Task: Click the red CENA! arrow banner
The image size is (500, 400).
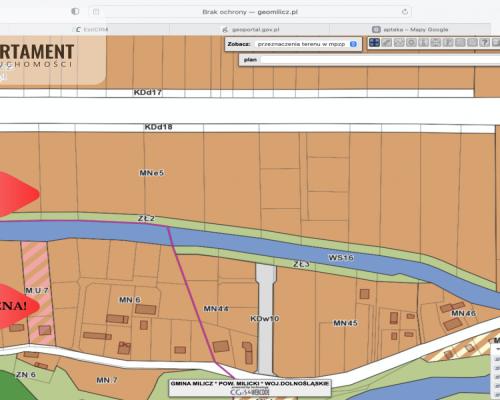Action: tap(19, 306)
